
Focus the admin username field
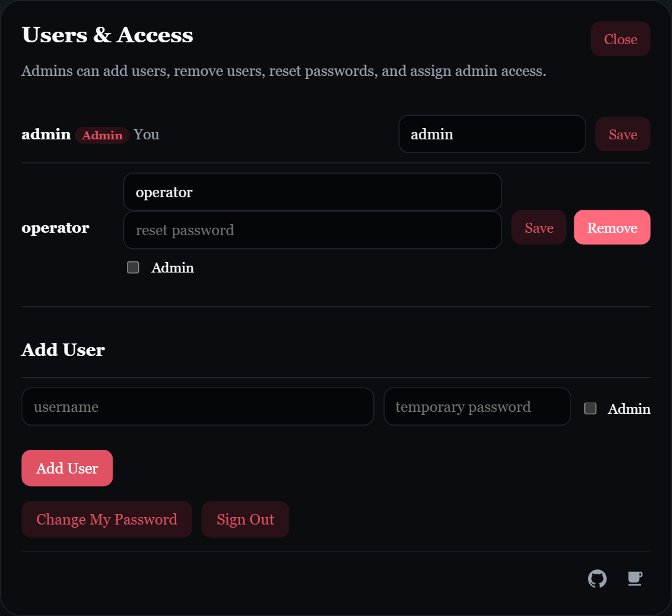(492, 134)
